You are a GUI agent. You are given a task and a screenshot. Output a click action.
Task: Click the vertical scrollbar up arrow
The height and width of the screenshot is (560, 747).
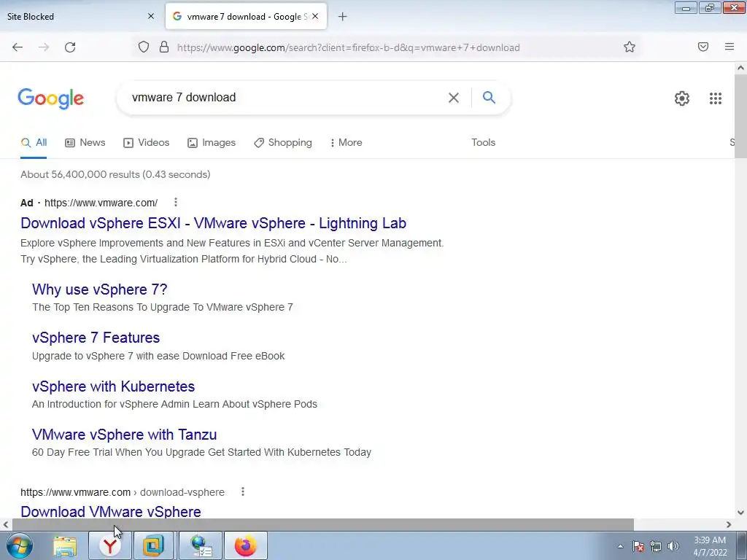(740, 68)
